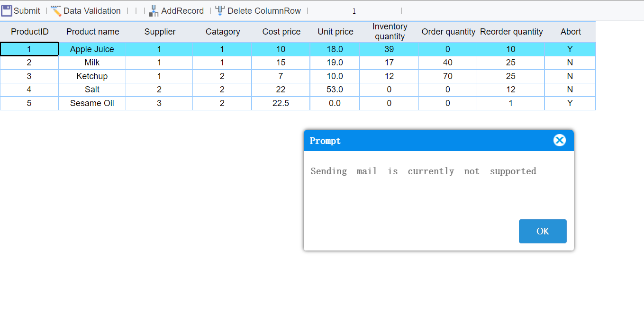Click the Delete ColumnRow toolbar label
Image resolution: width=644 pixels, height=313 pixels.
264,10
